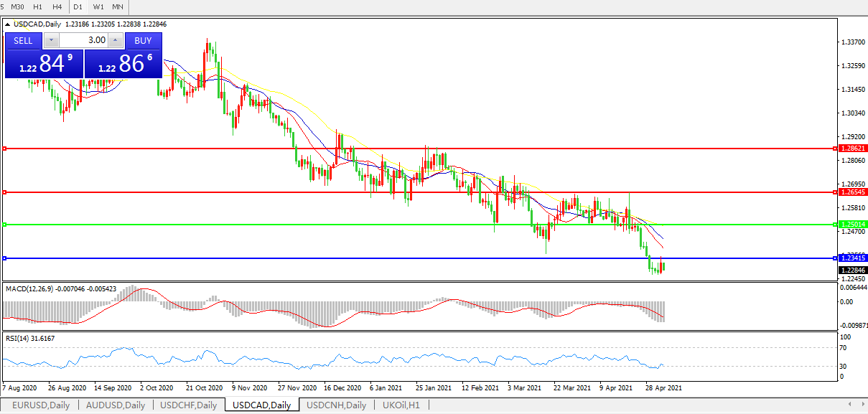Switch to AUDUSD,Daily chart tab
This screenshot has height=414, width=868.
116,405
